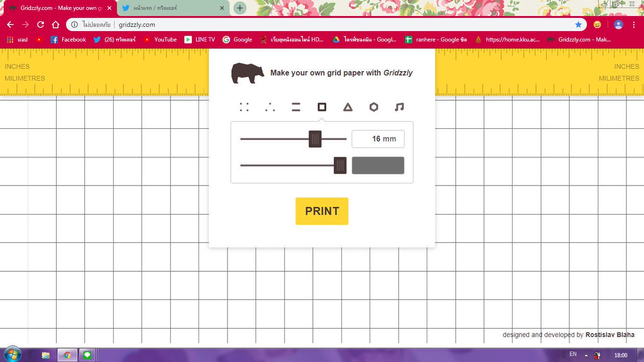Select the music staff paper icon
This screenshot has height=362, width=644.
click(x=399, y=107)
